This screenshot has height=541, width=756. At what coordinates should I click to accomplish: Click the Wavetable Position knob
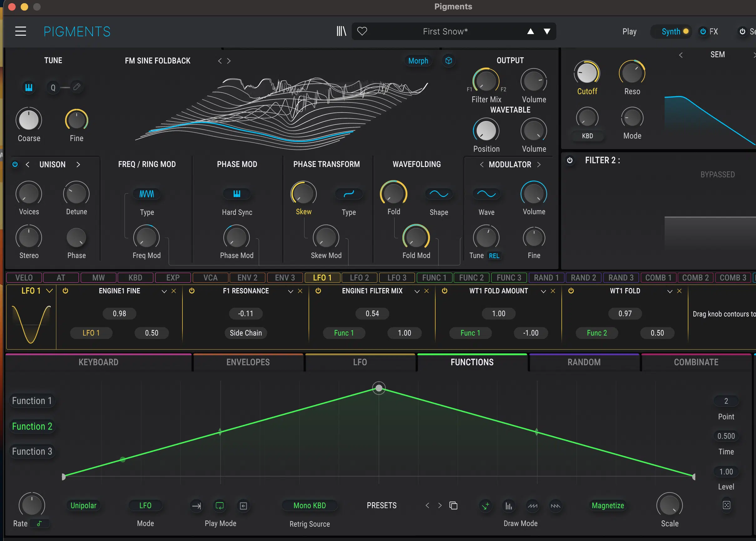pyautogui.click(x=486, y=130)
